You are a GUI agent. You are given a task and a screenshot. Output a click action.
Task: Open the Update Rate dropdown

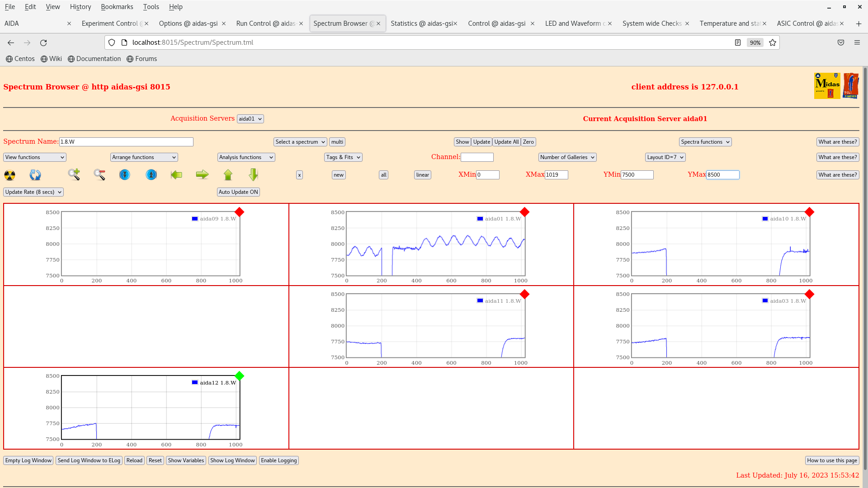33,192
